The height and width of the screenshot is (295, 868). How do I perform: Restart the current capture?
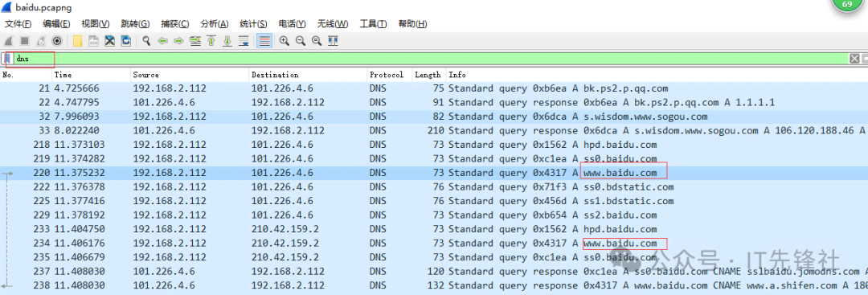click(41, 41)
